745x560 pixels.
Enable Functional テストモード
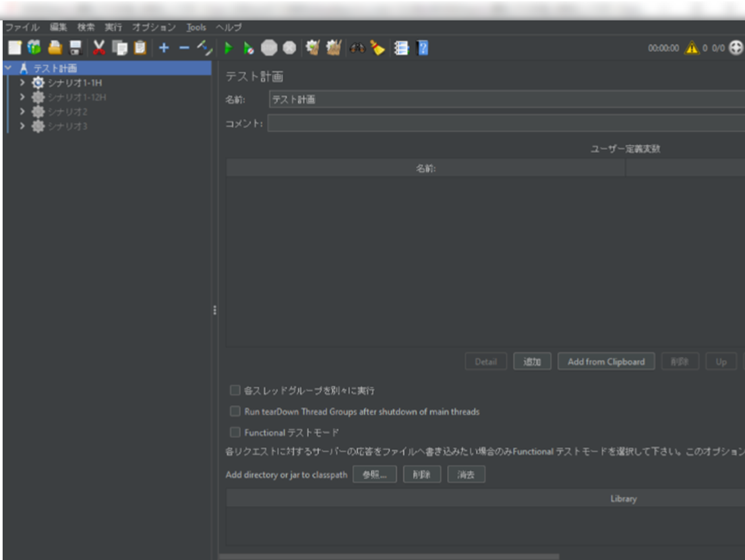coord(235,432)
